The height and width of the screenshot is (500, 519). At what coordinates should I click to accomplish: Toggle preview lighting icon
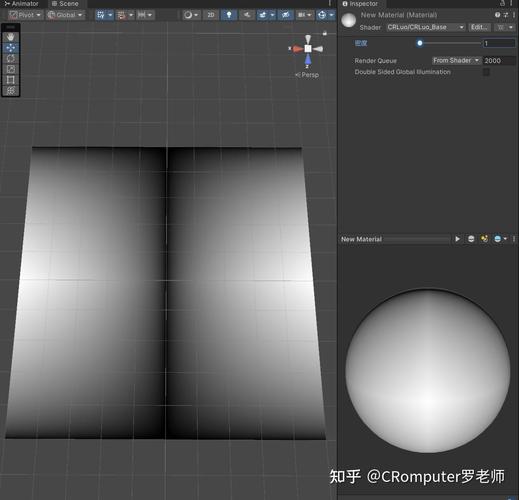(484, 239)
